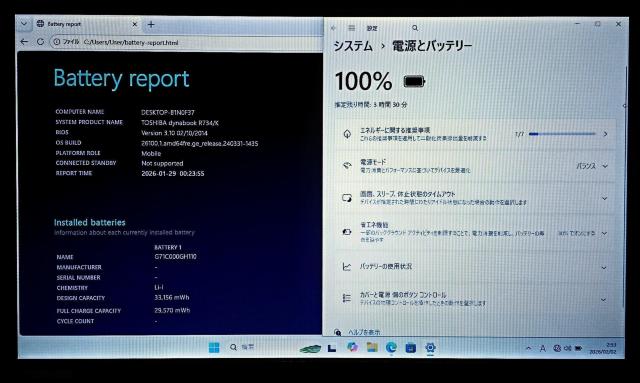Image resolution: width=640 pixels, height=383 pixels.
Task: Select 'TOSHIBA dynabook R734/K' product name
Action: pos(180,122)
